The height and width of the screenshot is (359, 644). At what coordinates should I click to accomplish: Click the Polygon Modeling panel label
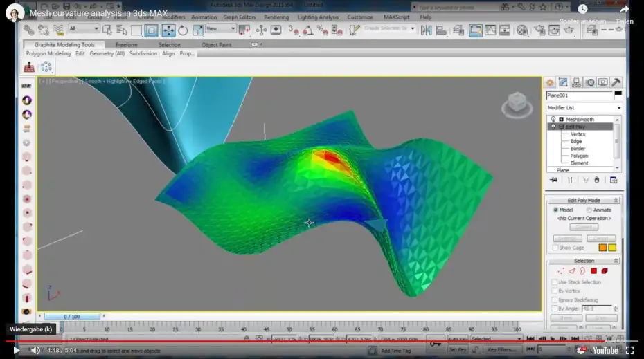(x=48, y=53)
